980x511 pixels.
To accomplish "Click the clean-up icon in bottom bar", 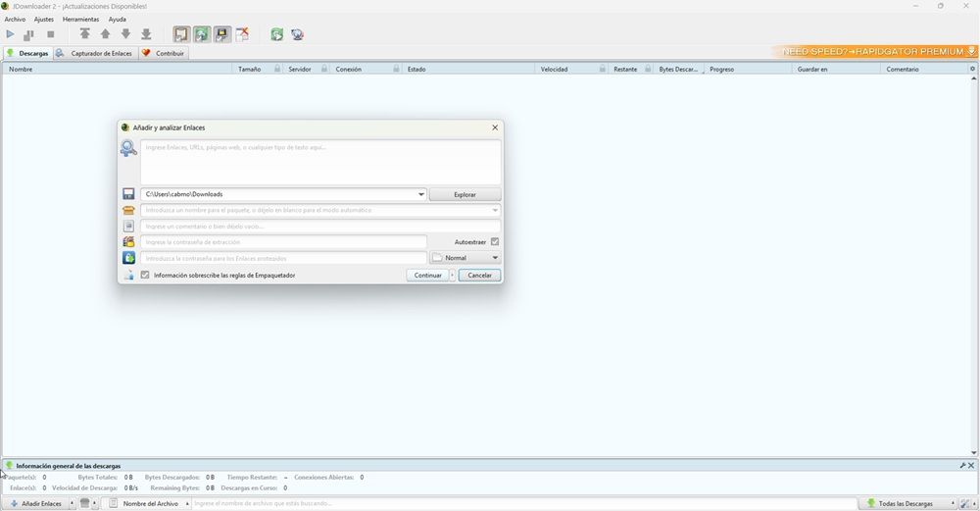I will click(85, 503).
